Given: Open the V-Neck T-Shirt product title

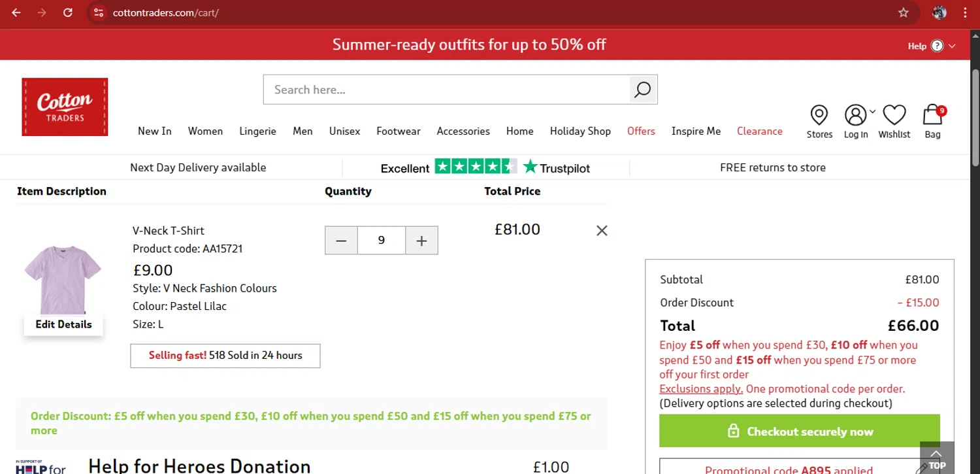Looking at the screenshot, I should pos(169,230).
